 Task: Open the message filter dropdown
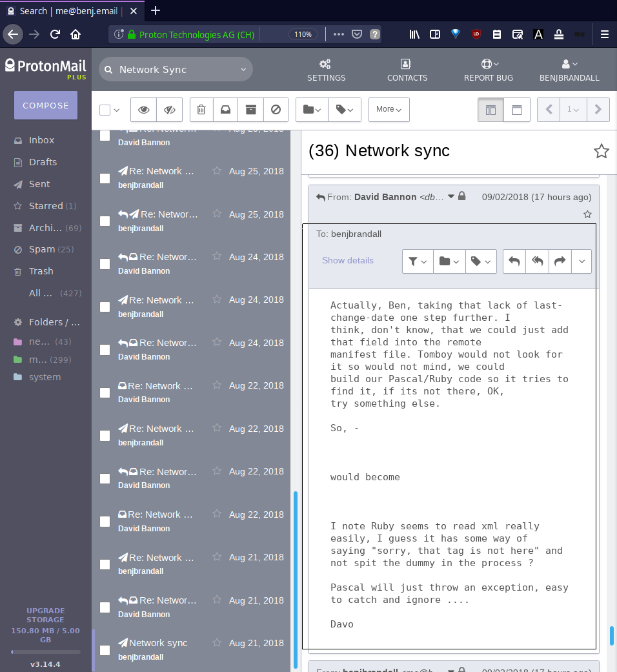tap(418, 261)
